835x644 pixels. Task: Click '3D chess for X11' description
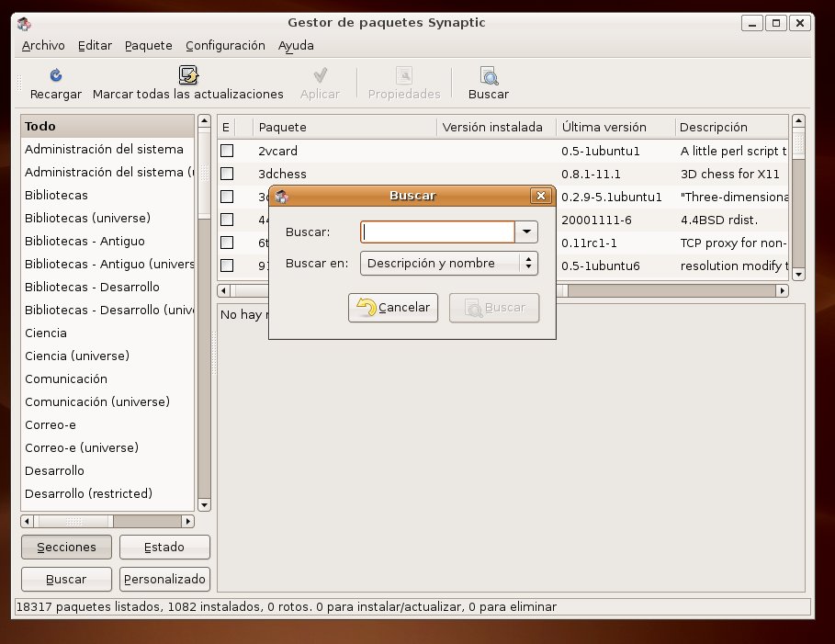click(x=730, y=174)
